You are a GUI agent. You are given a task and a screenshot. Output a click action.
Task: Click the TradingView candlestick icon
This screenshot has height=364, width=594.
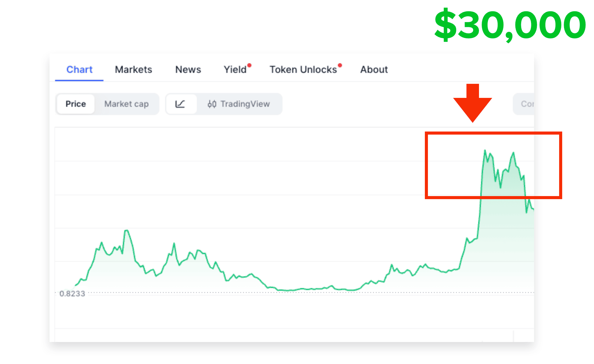click(x=212, y=104)
